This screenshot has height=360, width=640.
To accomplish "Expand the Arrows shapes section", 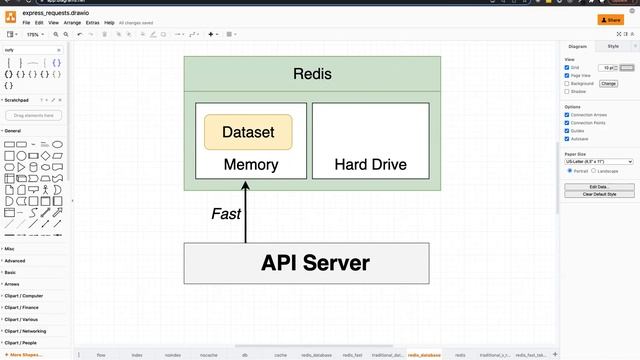I will coord(11,284).
